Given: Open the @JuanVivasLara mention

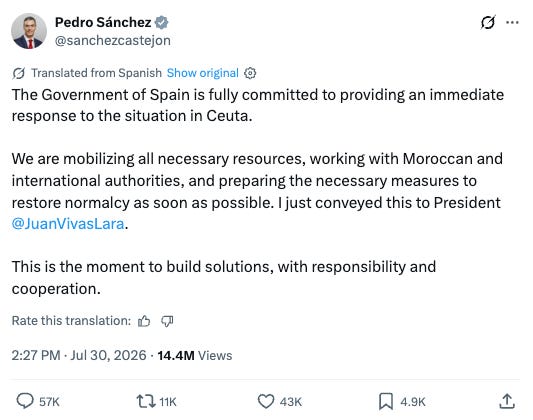Looking at the screenshot, I should 68,224.
